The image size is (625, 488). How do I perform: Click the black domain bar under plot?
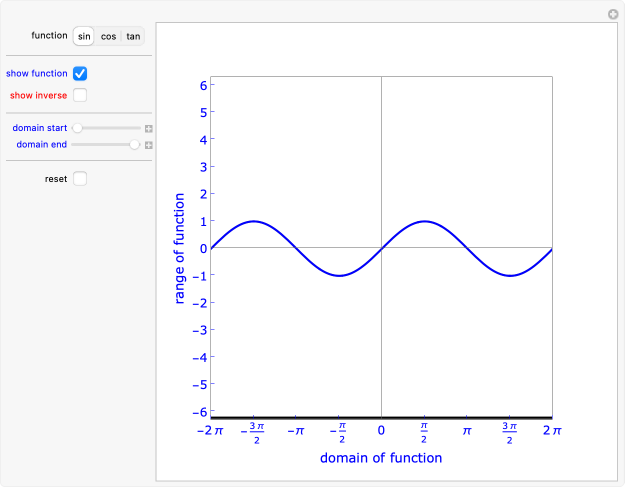(x=381, y=417)
